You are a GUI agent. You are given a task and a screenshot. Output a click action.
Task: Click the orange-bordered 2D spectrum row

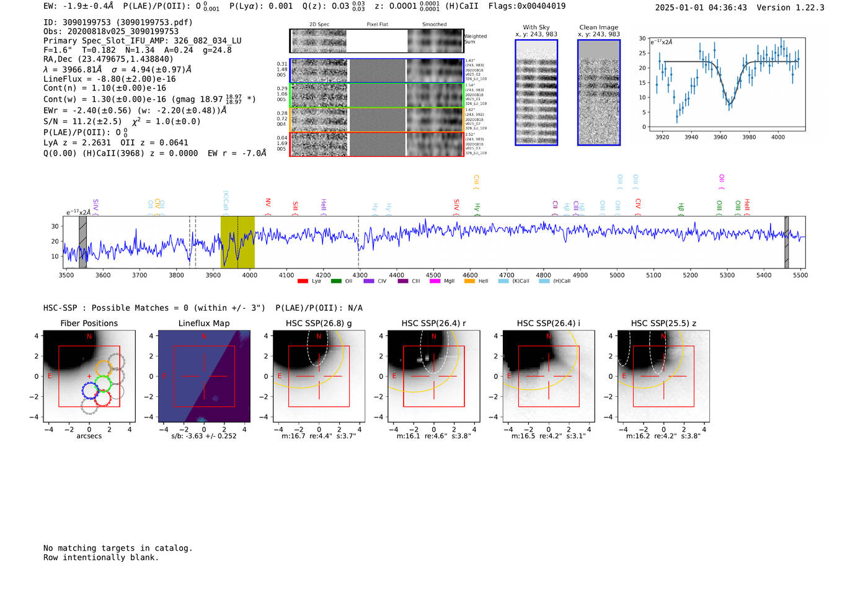pos(377,120)
